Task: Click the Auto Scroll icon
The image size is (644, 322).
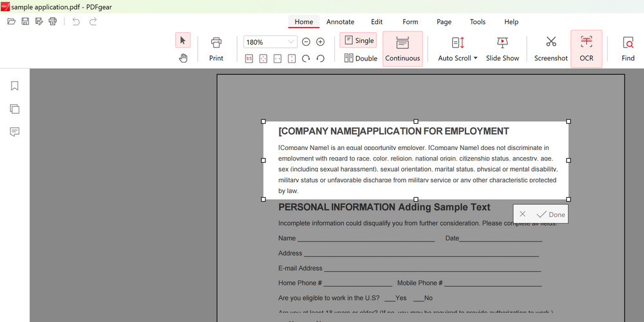Action: [457, 43]
